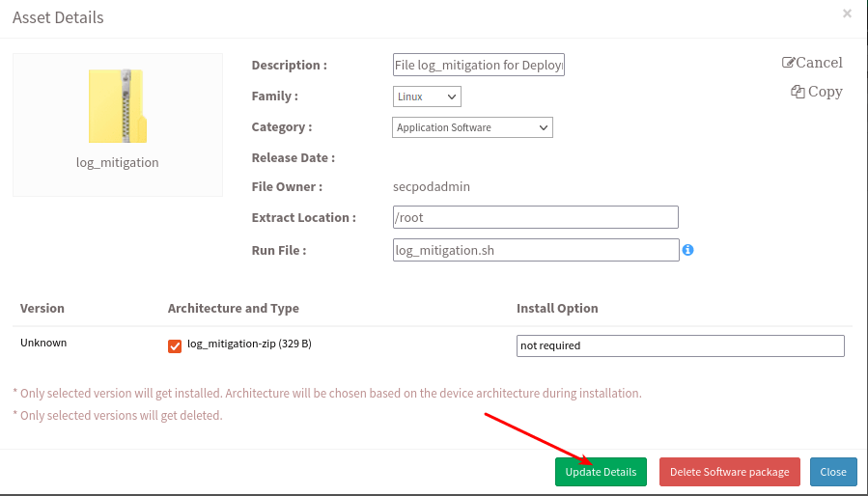Toggle the log_mitigation-zip checkbox

[x=175, y=346]
